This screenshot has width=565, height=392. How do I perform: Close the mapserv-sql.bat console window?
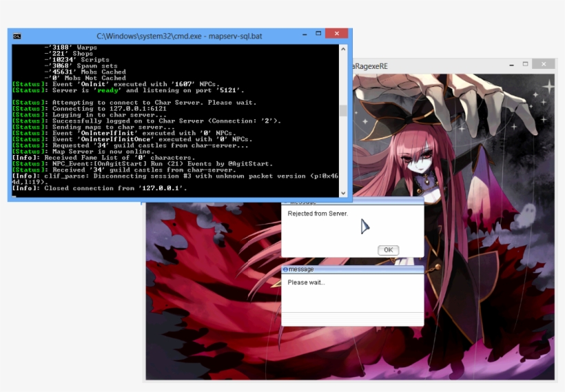point(337,34)
